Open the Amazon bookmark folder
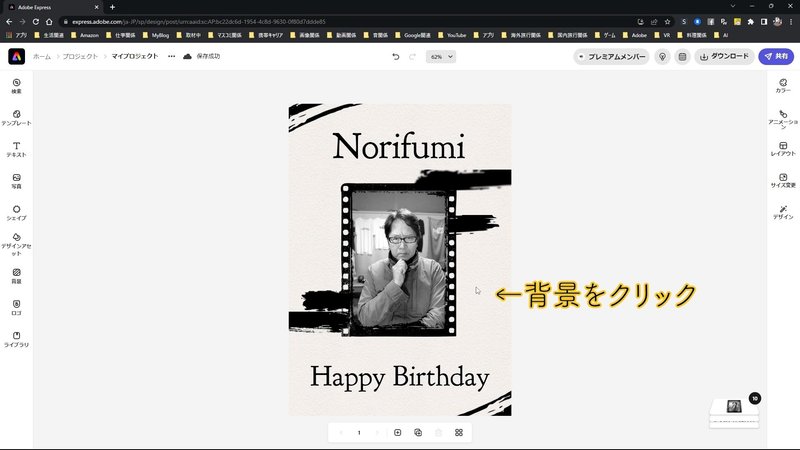The height and width of the screenshot is (450, 800). (x=85, y=35)
